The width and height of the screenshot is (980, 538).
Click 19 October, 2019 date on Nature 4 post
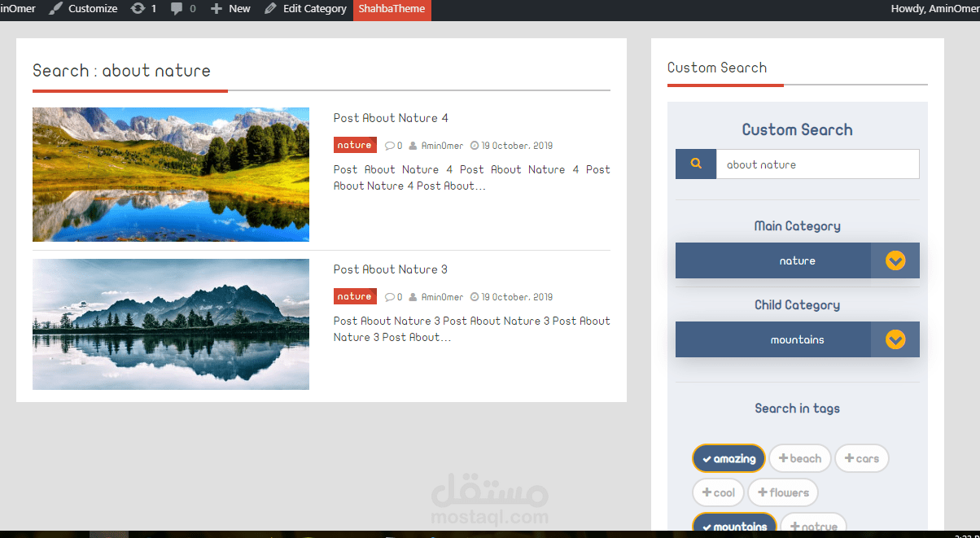[x=517, y=146]
